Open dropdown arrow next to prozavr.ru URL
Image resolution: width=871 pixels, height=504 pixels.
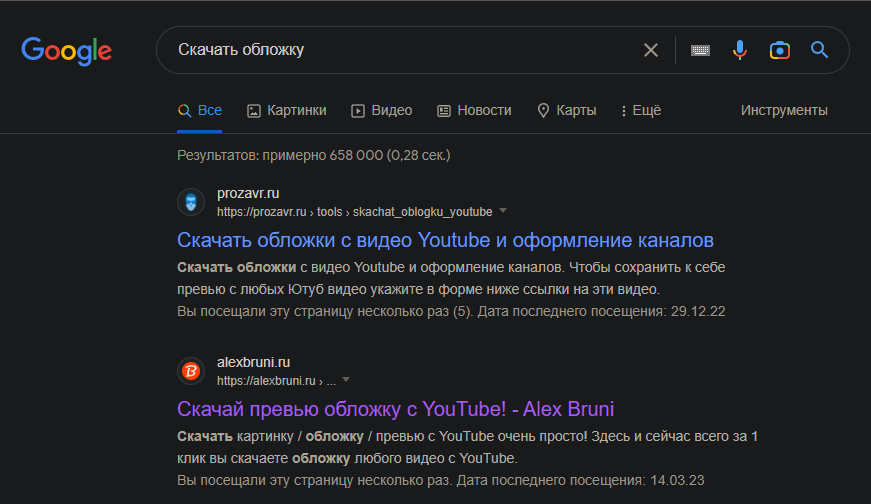click(x=503, y=211)
